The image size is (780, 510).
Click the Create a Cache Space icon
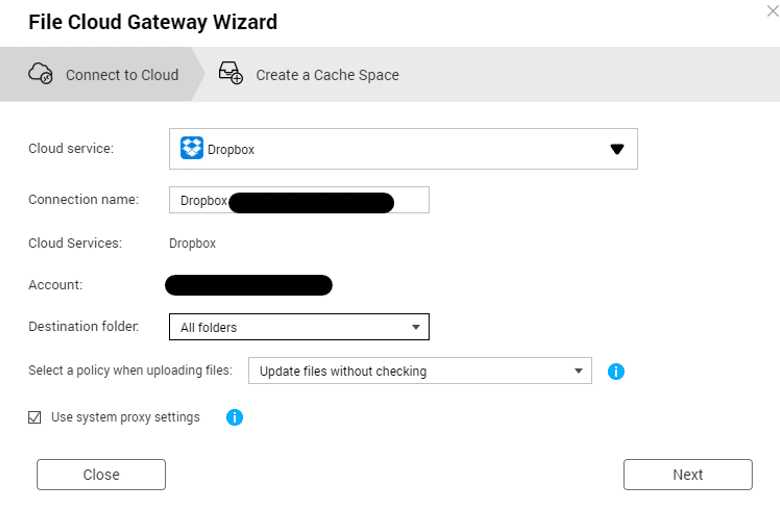[231, 73]
